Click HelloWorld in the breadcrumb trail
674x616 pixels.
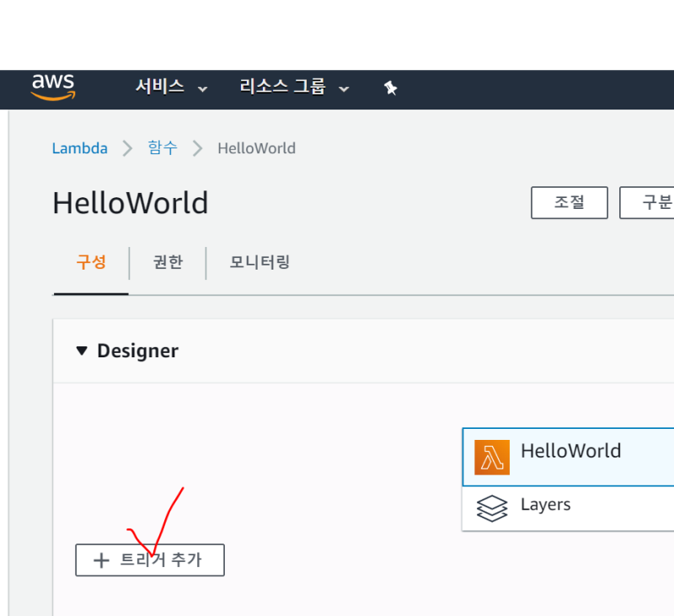tap(256, 148)
